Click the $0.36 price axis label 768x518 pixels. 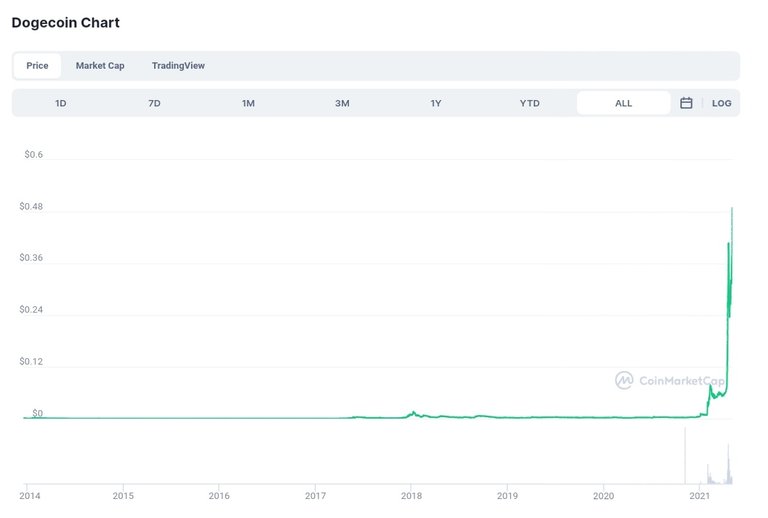pos(31,258)
